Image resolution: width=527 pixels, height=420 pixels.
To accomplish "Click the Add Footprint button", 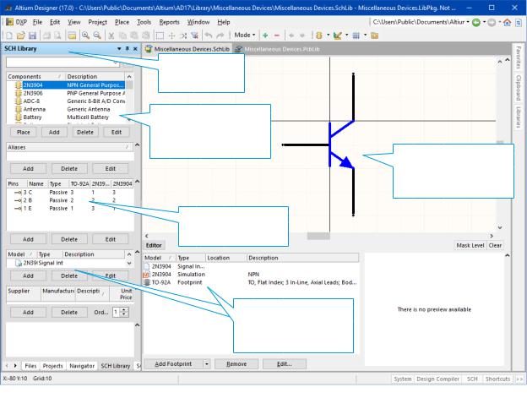I will [173, 364].
